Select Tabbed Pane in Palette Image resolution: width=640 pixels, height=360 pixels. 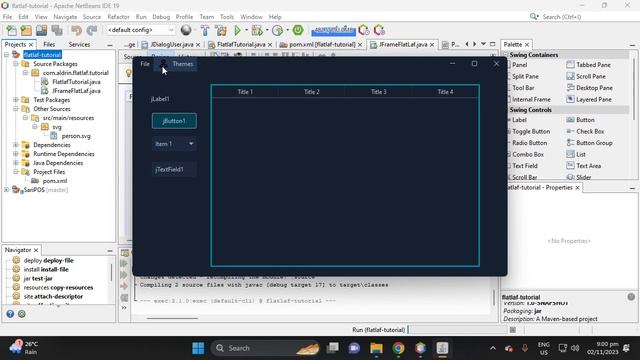[589, 65]
